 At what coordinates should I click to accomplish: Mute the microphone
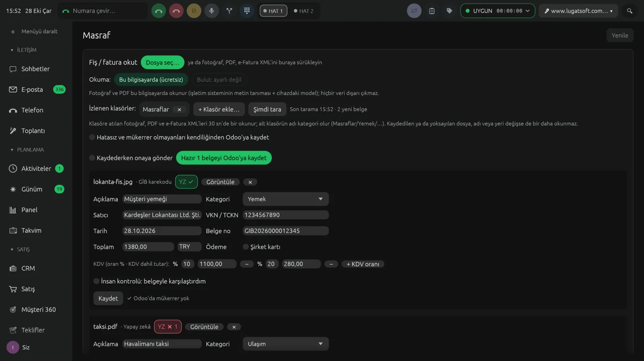tap(212, 11)
